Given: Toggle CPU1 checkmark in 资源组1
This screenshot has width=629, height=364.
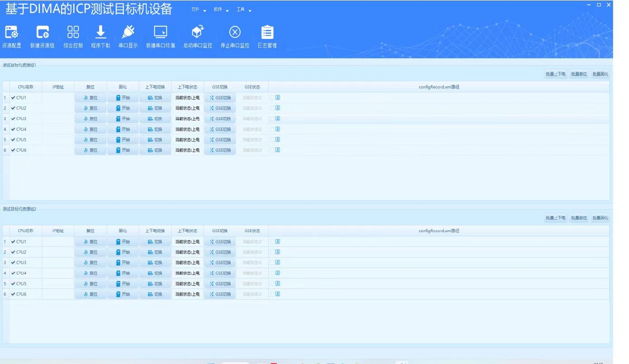Looking at the screenshot, I should [x=13, y=97].
